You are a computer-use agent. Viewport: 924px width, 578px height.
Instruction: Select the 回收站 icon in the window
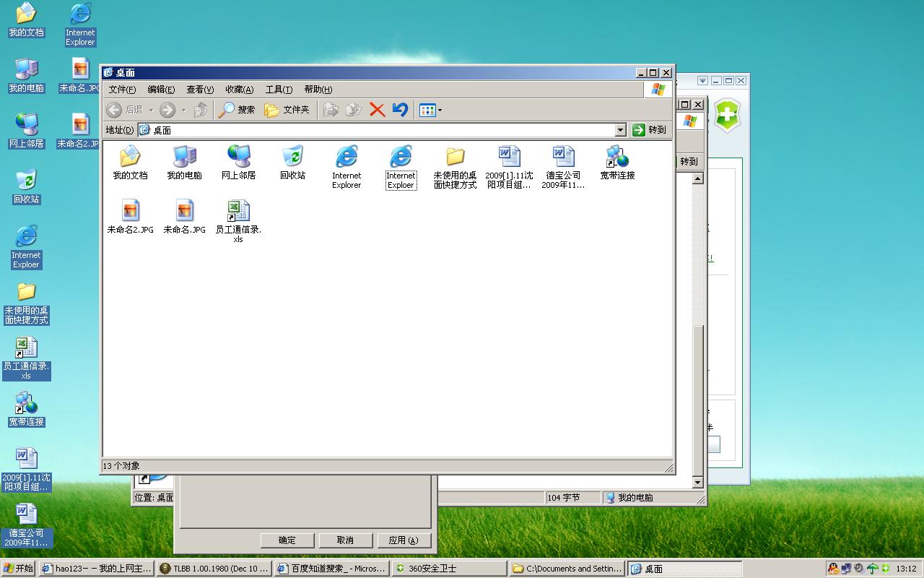[x=292, y=163]
